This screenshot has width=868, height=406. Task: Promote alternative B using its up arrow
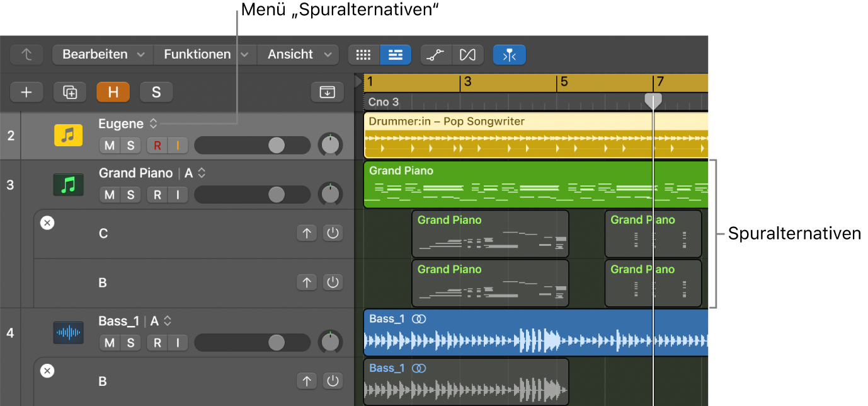click(x=307, y=282)
